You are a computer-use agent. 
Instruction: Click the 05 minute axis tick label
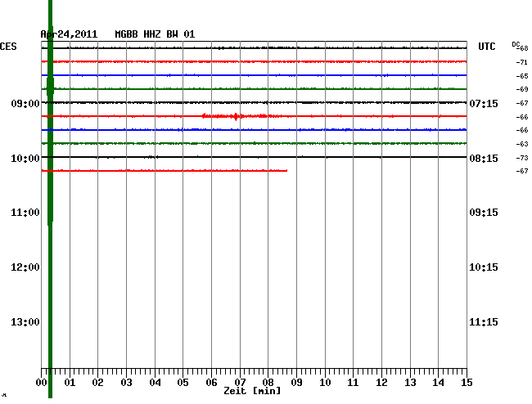click(183, 383)
